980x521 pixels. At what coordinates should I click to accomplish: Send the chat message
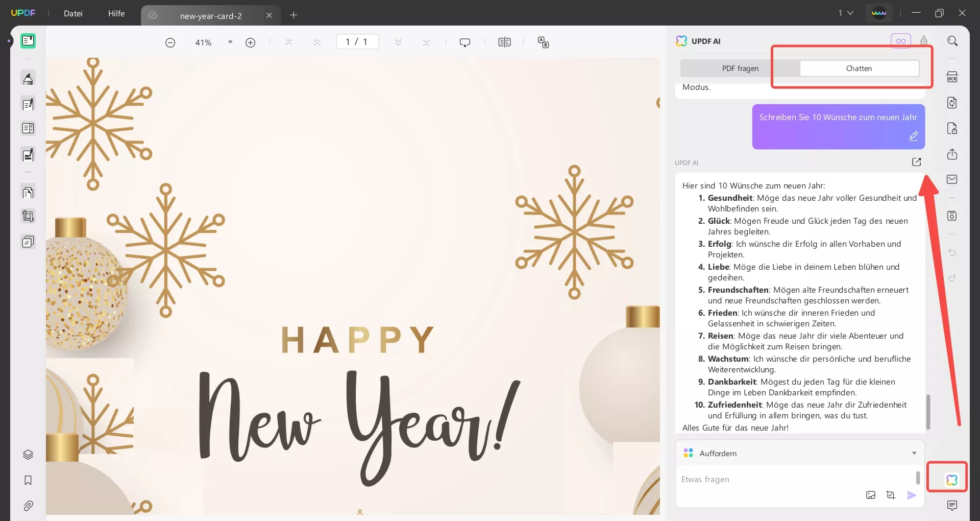pos(912,495)
